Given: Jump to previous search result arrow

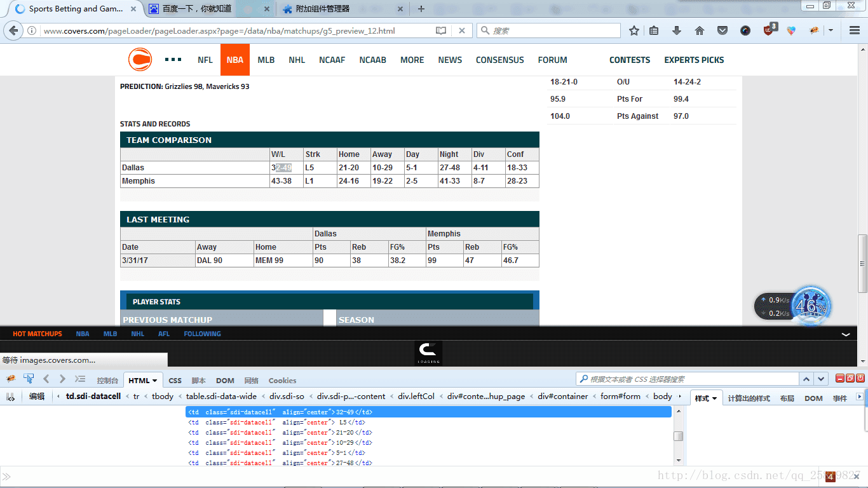Looking at the screenshot, I should pyautogui.click(x=806, y=379).
